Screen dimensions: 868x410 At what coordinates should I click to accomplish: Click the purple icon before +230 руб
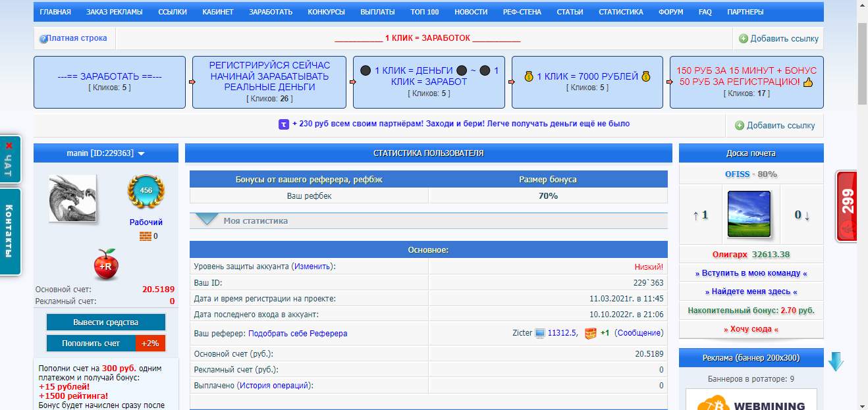tap(284, 124)
